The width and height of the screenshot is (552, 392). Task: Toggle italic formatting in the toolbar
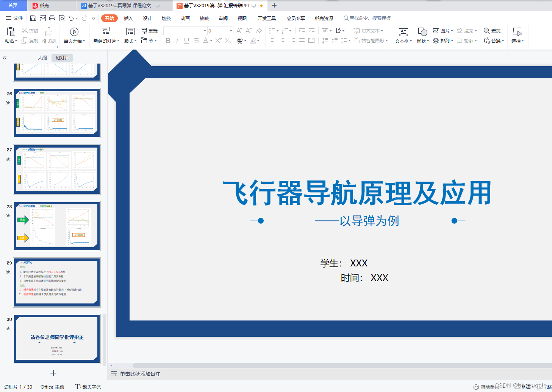177,40
